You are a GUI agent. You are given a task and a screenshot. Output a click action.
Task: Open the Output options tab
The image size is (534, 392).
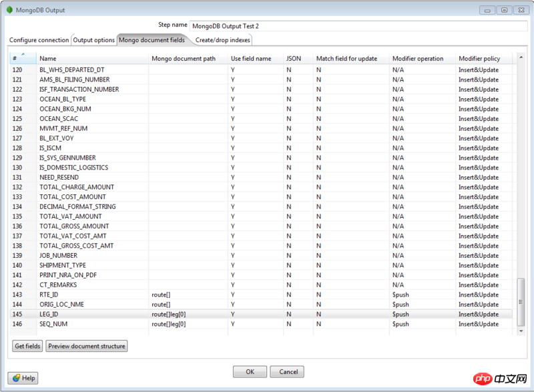click(x=94, y=40)
